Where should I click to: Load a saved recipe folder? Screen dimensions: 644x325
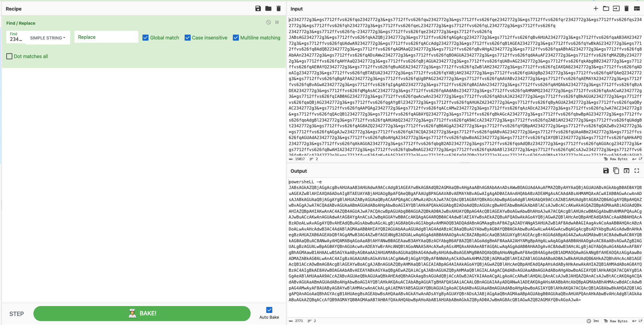pyautogui.click(x=268, y=8)
